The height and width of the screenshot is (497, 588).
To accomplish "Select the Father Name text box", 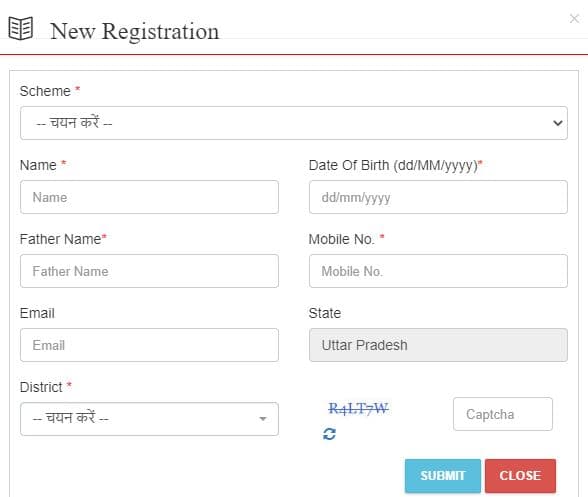I will (x=149, y=271).
